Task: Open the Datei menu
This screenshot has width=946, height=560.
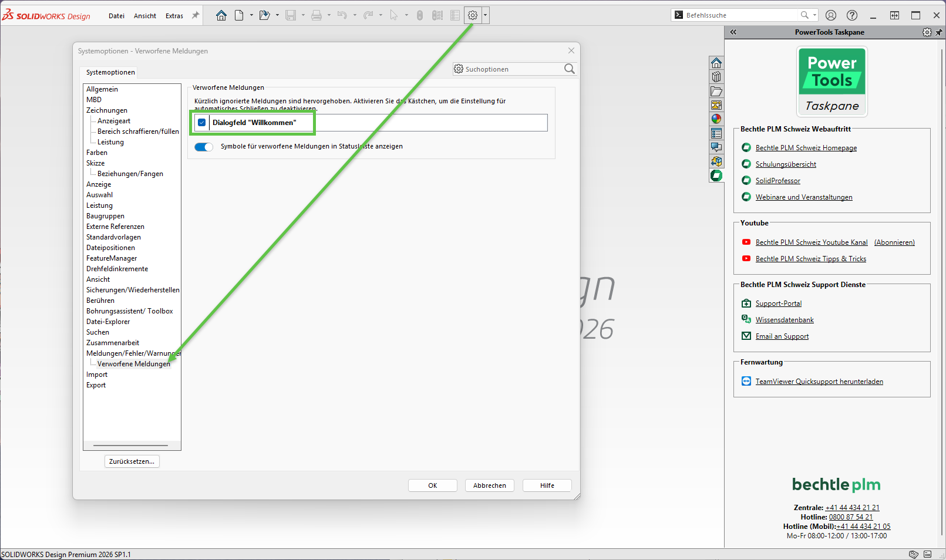Action: coord(116,16)
